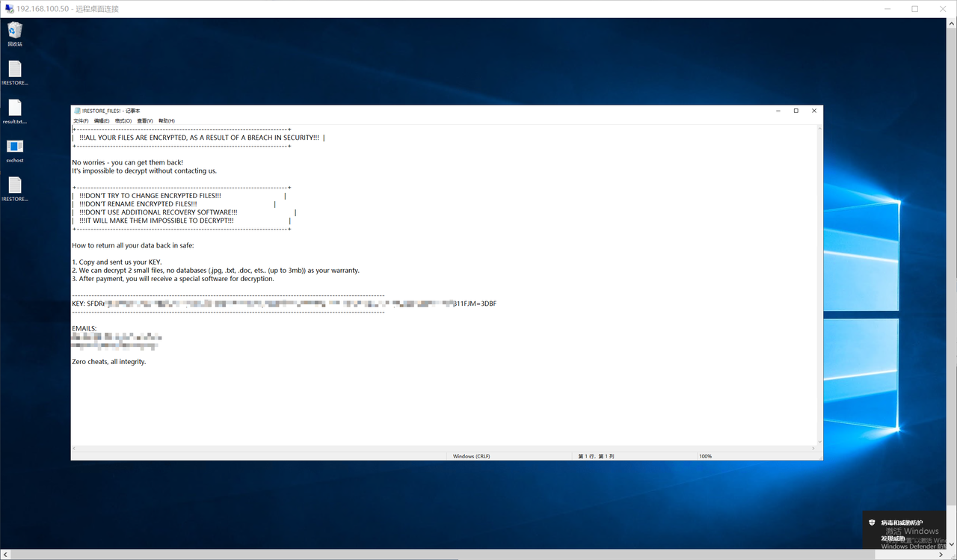
Task: Click the shield icon in the Defender notification
Action: [x=871, y=522]
